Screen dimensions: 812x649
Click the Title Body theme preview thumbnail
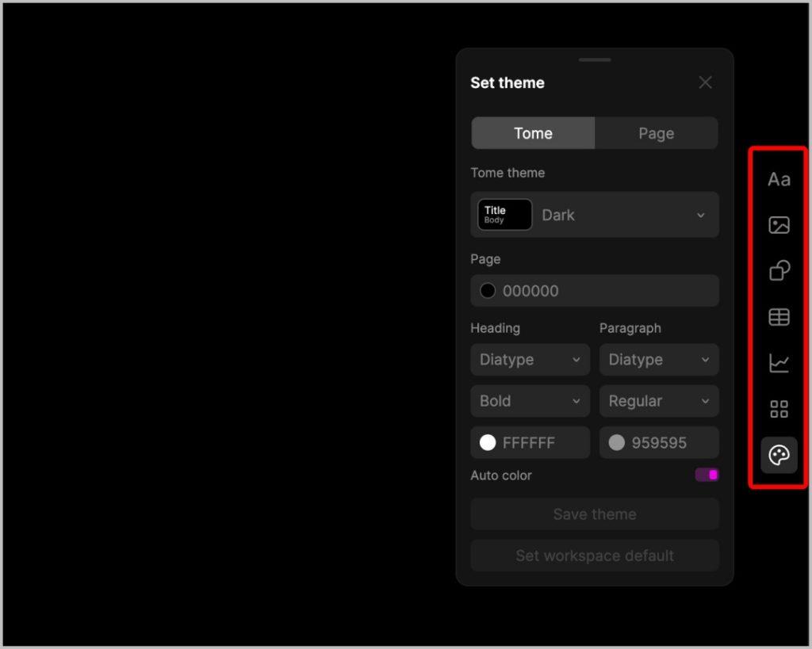pos(504,215)
